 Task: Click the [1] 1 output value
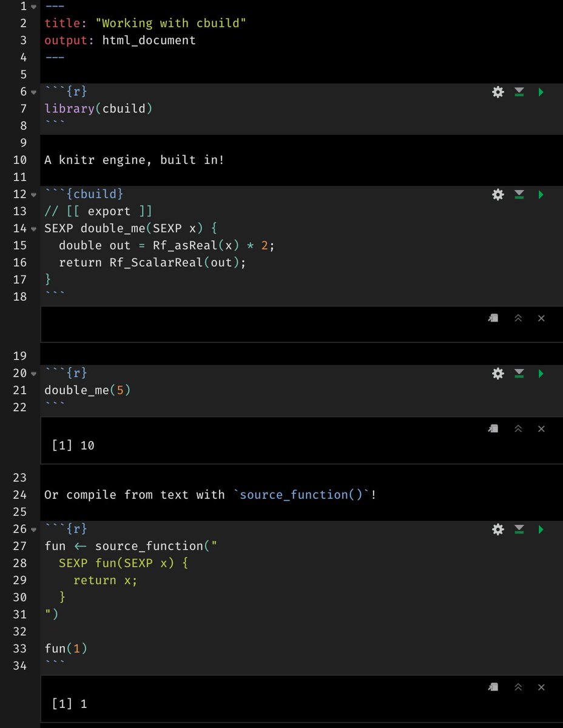pos(69,704)
